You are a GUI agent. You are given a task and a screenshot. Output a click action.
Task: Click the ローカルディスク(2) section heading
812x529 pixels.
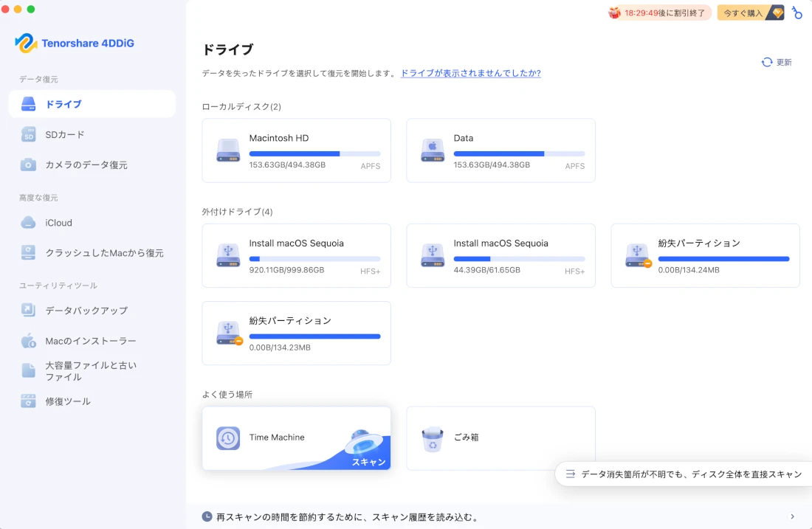241,106
